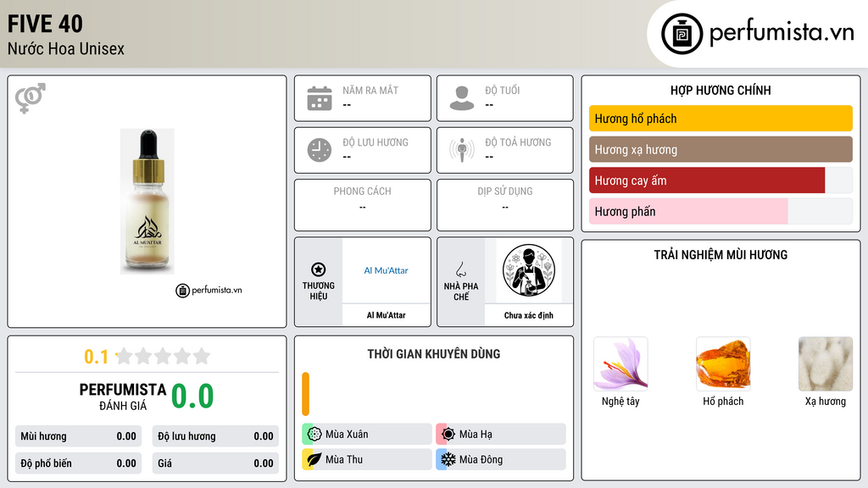The width and height of the screenshot is (868, 488).
Task: Click the Thời gian khuyên dùng heading
Action: pyautogui.click(x=434, y=354)
